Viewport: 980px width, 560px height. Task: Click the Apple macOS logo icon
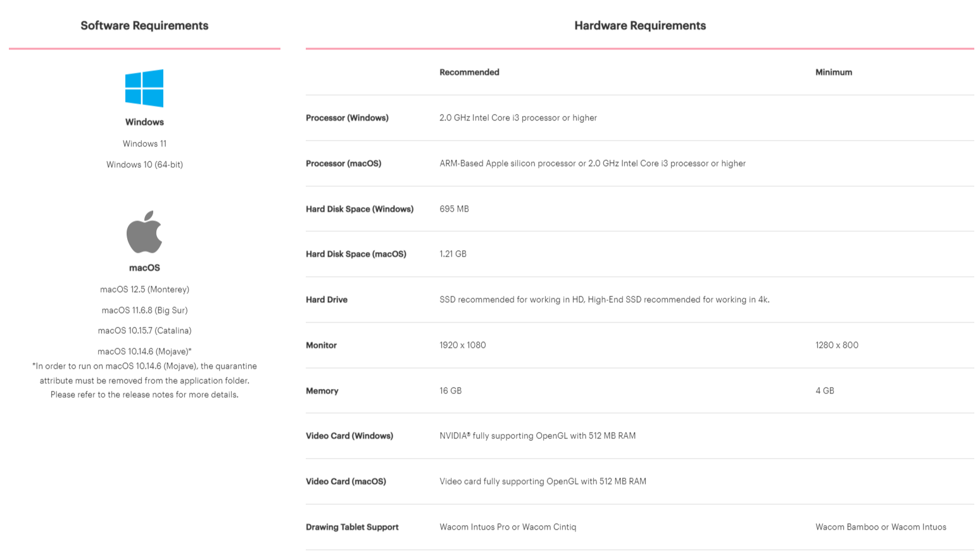click(144, 232)
